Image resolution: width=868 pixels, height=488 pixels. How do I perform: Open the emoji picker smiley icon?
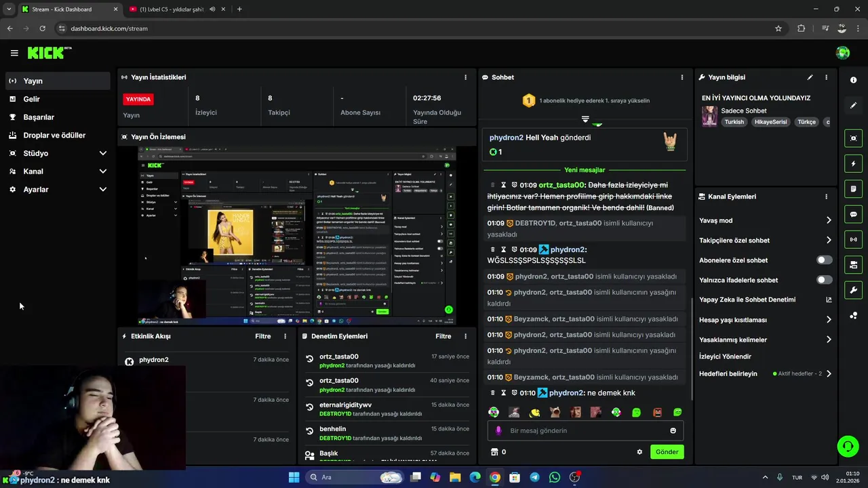pyautogui.click(x=673, y=430)
